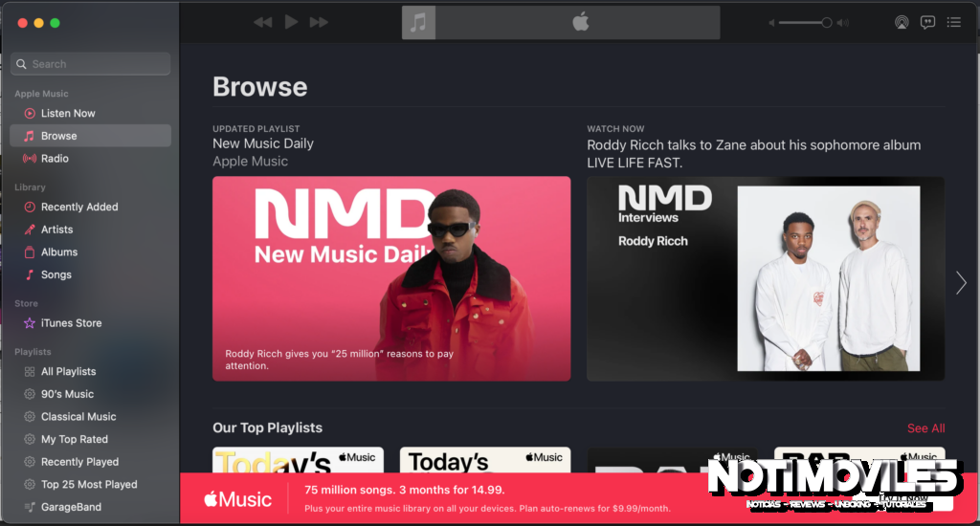Image resolution: width=980 pixels, height=526 pixels.
Task: Mute volume via low-volume speaker icon
Action: [x=772, y=23]
